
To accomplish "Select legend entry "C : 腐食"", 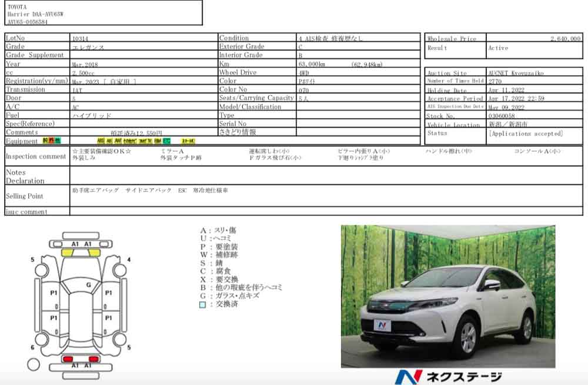I will click(216, 271).
